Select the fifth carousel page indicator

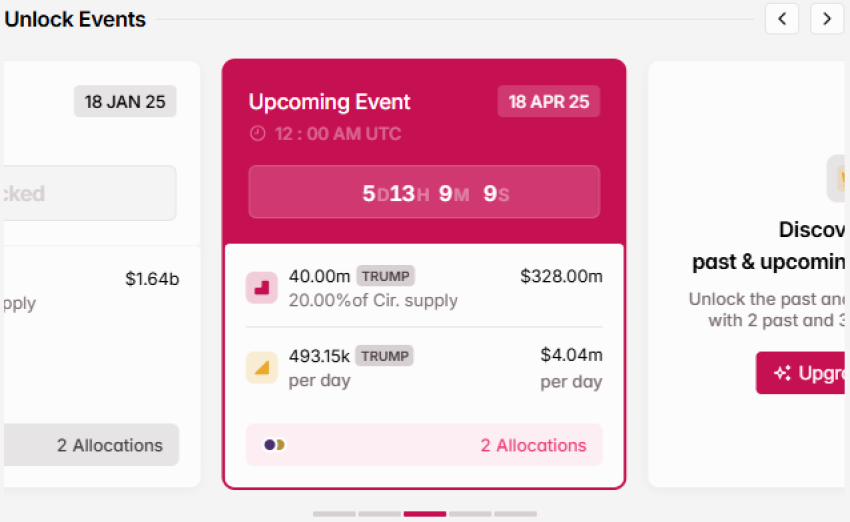(516, 513)
